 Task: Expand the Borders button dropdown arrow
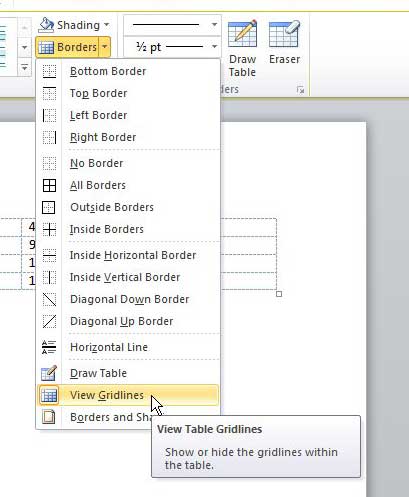tap(105, 47)
